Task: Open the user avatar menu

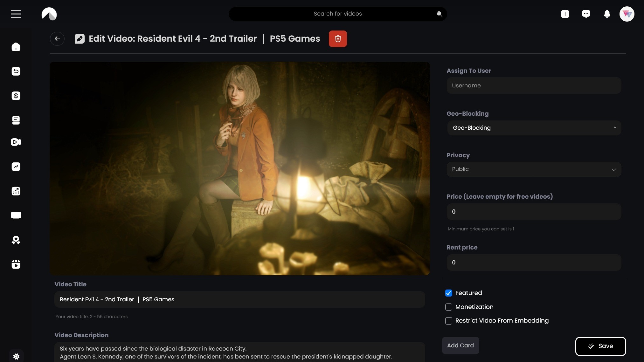Action: point(627,14)
